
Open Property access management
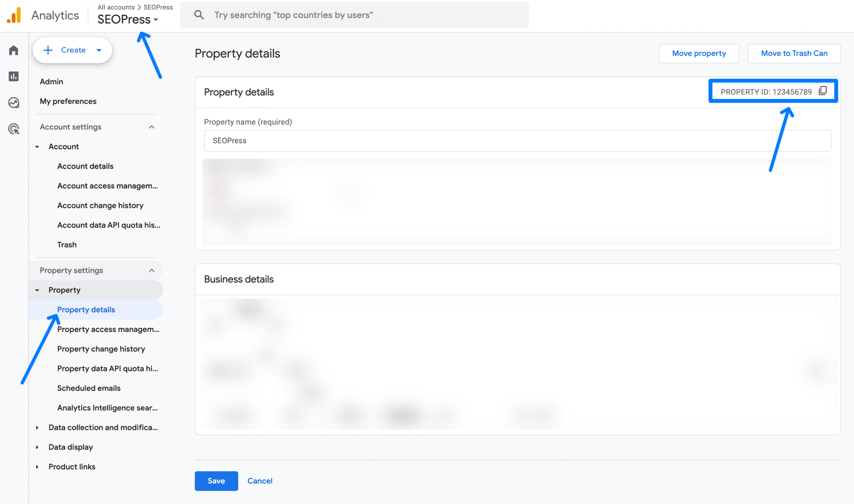click(108, 330)
